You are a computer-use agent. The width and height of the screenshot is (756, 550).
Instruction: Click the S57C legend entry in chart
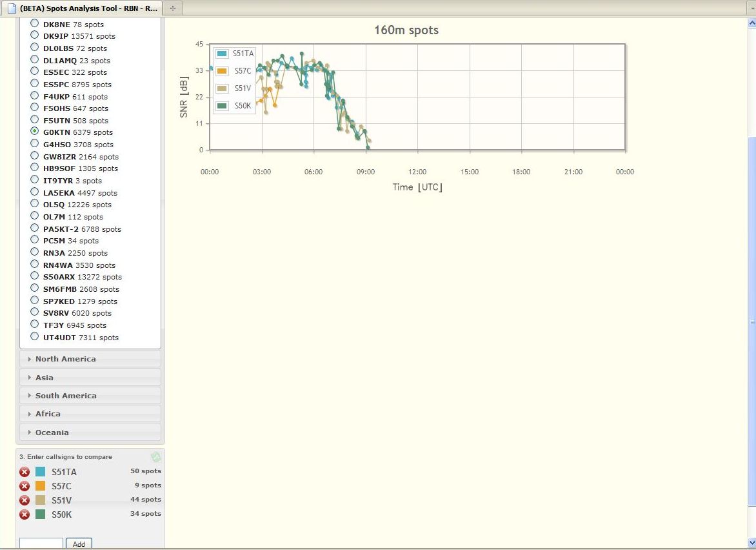point(243,71)
